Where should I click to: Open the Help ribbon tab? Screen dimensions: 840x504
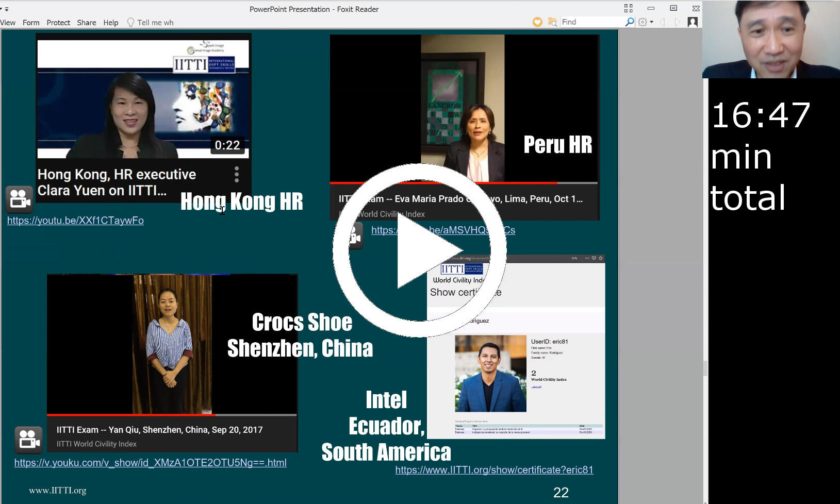tap(111, 23)
